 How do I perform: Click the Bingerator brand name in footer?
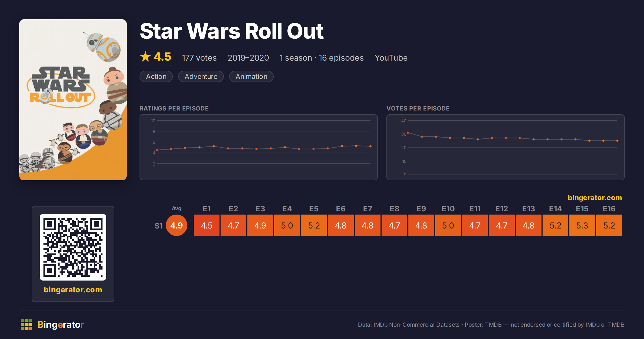point(61,325)
